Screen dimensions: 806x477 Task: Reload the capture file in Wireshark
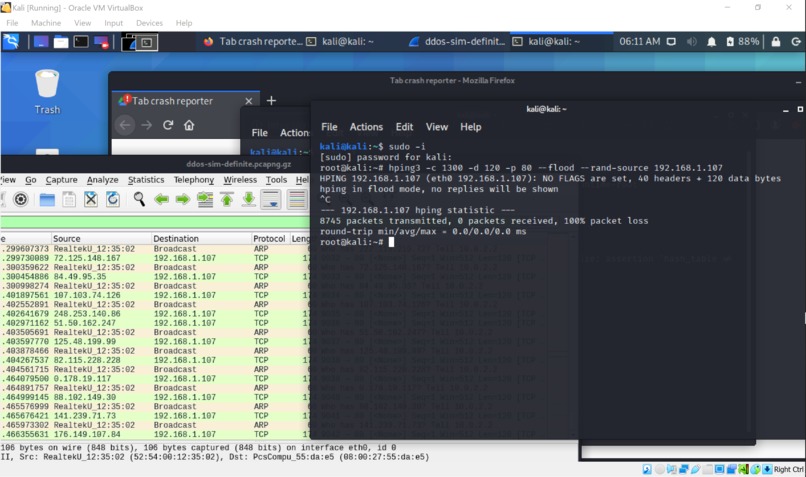pyautogui.click(x=113, y=199)
